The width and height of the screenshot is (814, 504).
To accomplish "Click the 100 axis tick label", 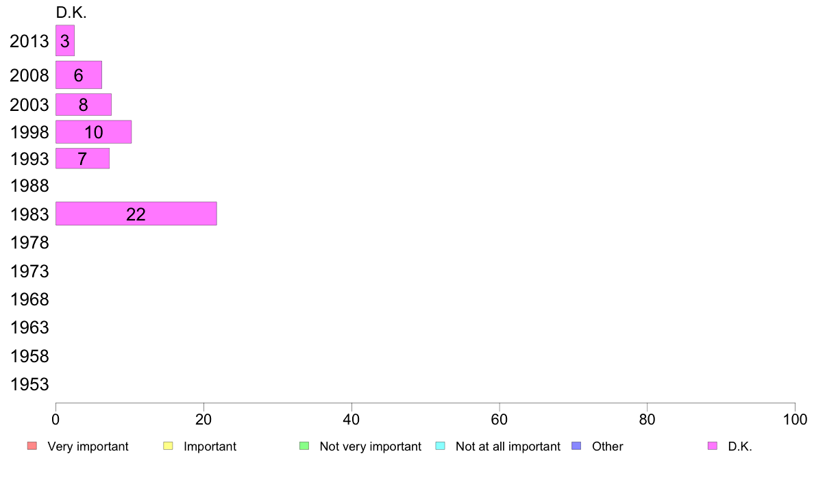I will click(795, 419).
